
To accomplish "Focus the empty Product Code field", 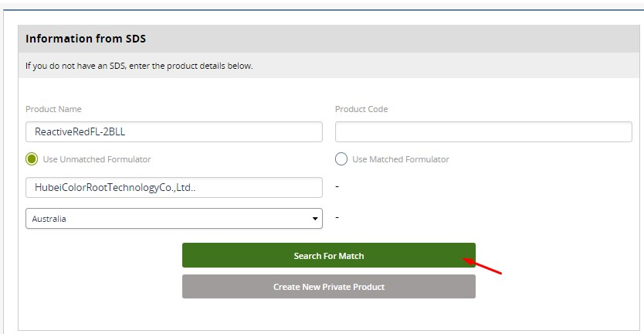I will point(483,131).
